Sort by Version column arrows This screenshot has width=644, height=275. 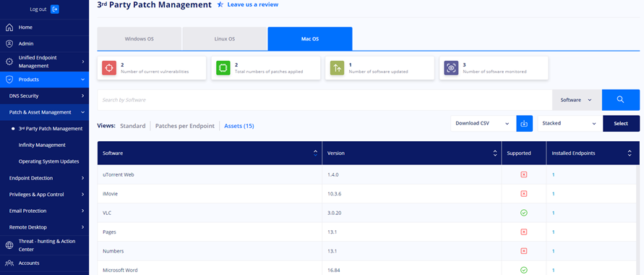[495, 153]
